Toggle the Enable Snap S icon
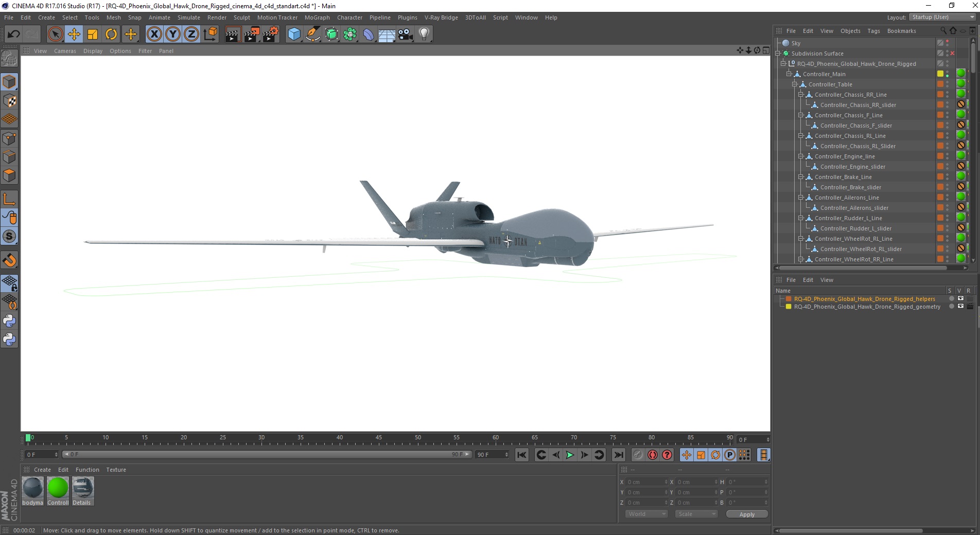The image size is (980, 535). [9, 237]
